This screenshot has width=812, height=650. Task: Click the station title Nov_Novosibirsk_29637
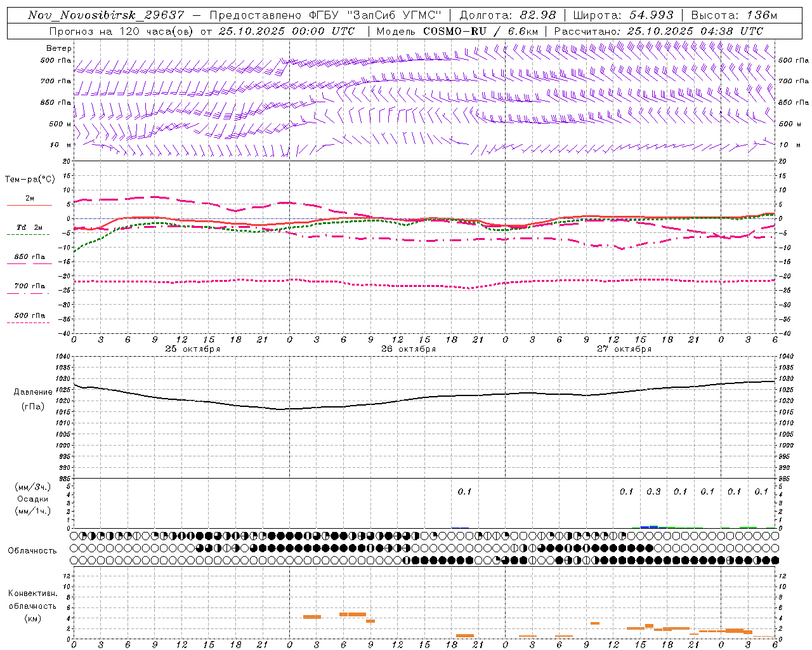(x=106, y=15)
